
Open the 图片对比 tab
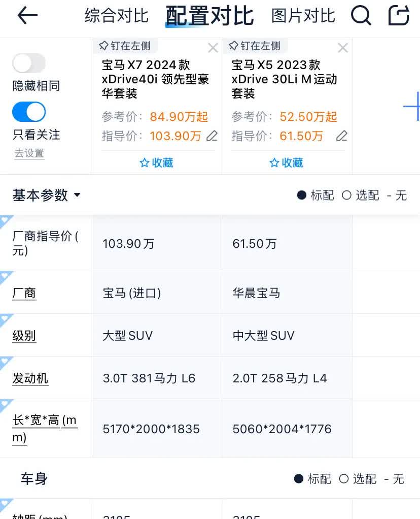(303, 16)
